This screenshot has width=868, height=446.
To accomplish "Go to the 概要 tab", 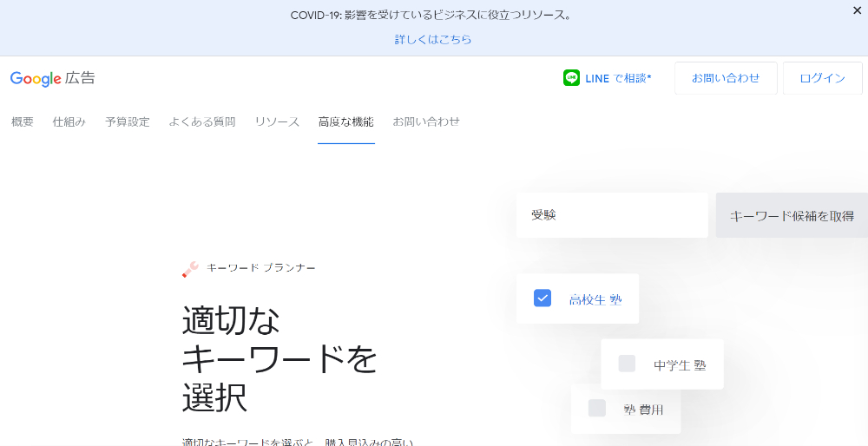I will click(23, 121).
